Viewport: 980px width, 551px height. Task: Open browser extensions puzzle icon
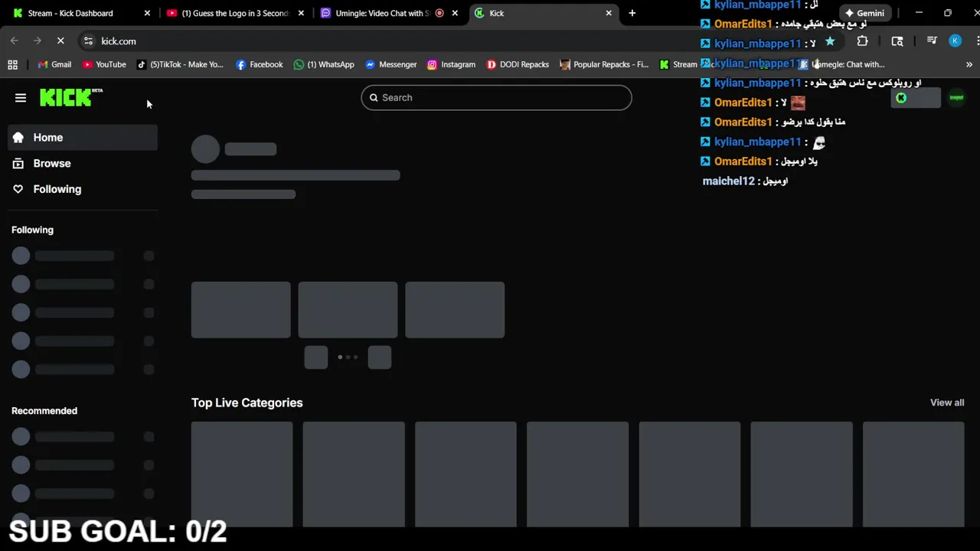[862, 41]
